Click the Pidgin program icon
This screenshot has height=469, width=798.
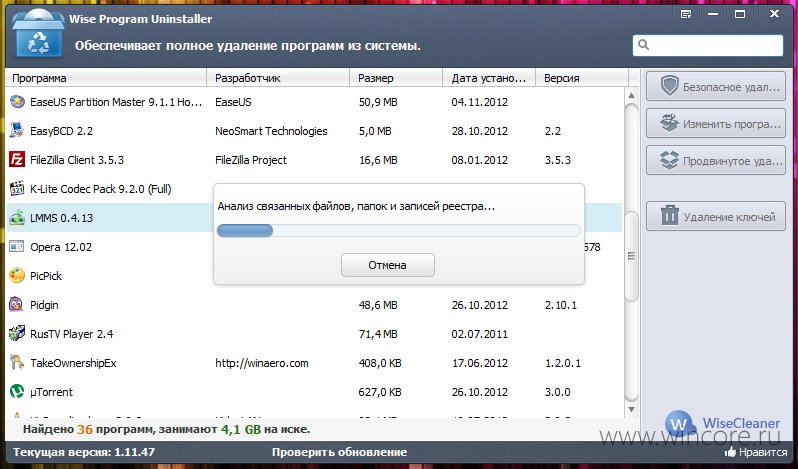point(17,305)
